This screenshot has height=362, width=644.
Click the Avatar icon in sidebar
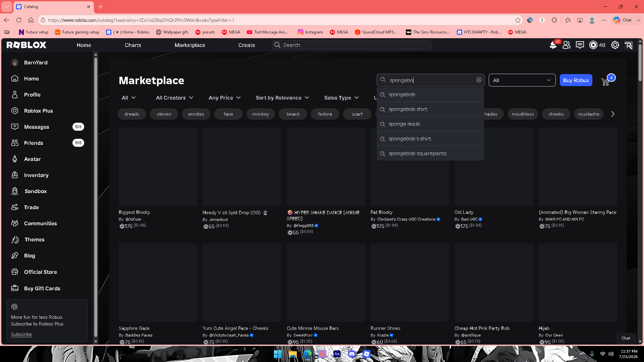(x=15, y=159)
